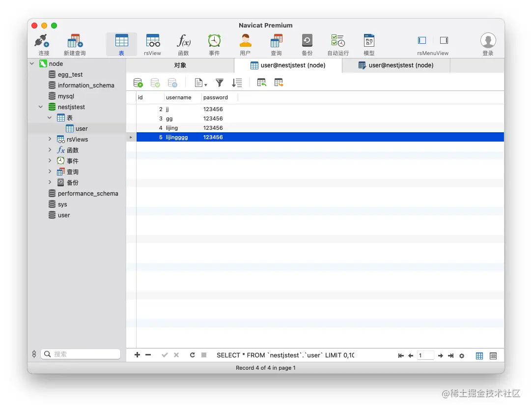
Task: Refresh the table data
Action: pos(193,354)
